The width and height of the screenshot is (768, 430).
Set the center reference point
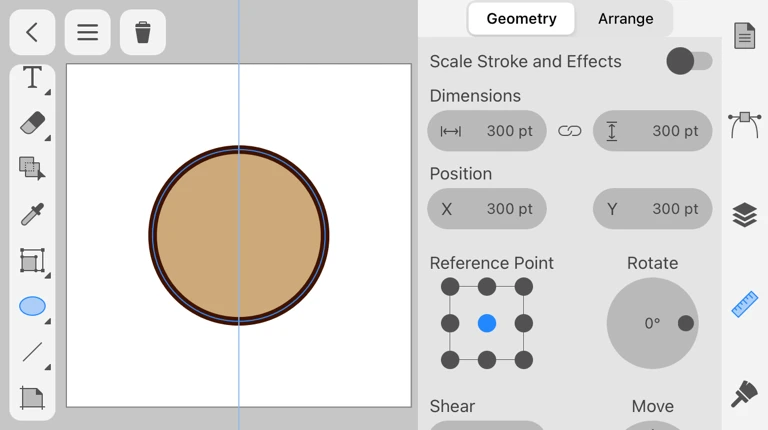(x=487, y=323)
